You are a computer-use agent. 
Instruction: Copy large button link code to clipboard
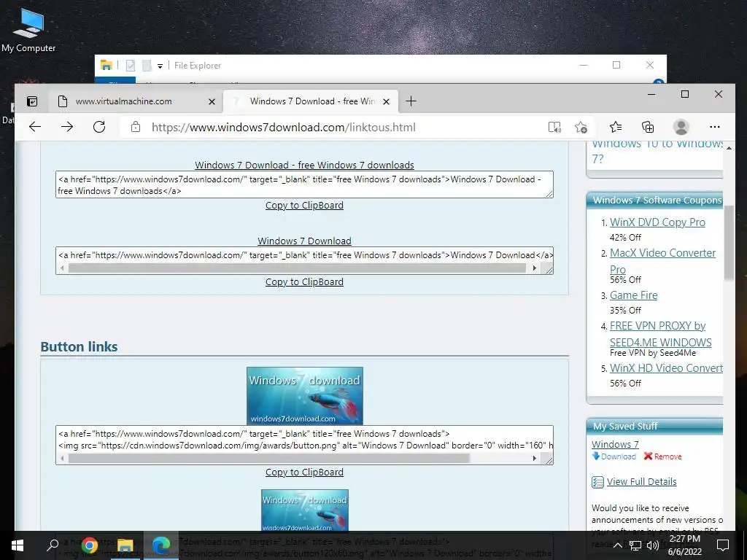(304, 472)
